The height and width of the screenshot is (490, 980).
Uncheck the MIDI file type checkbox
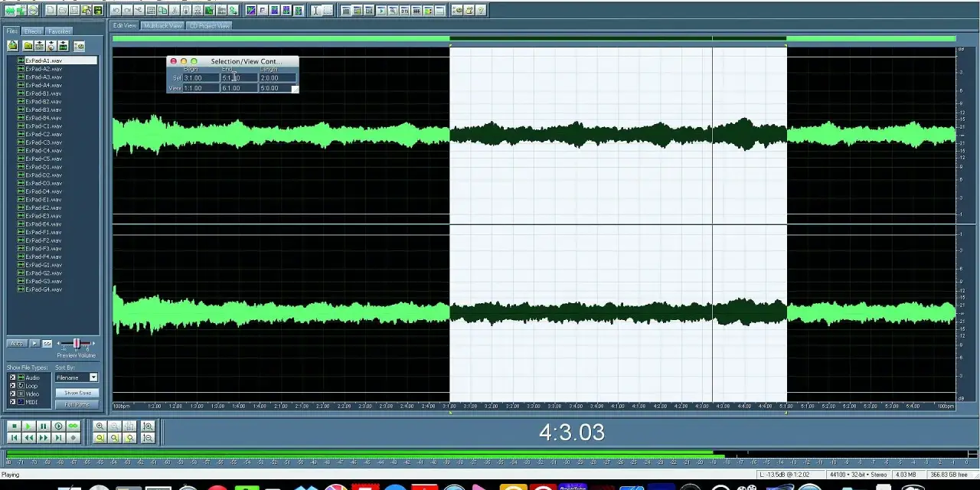coord(12,402)
